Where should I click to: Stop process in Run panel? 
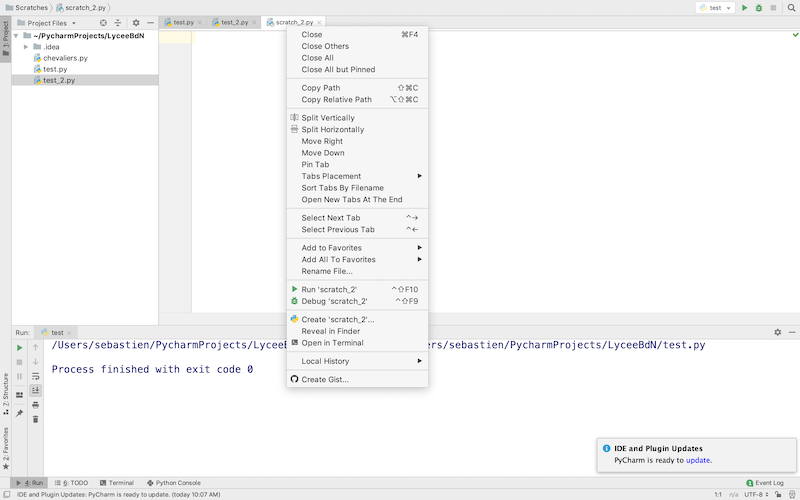[19, 362]
